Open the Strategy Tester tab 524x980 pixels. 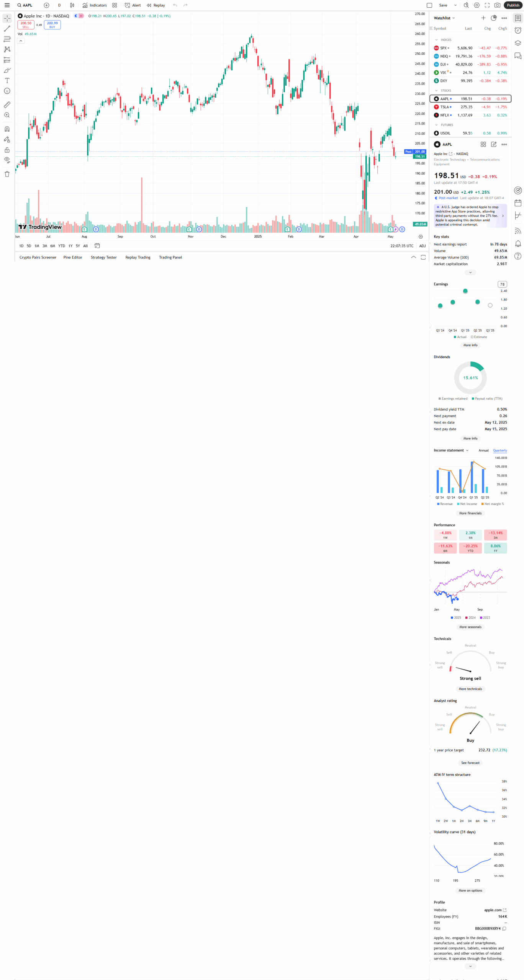(103, 257)
